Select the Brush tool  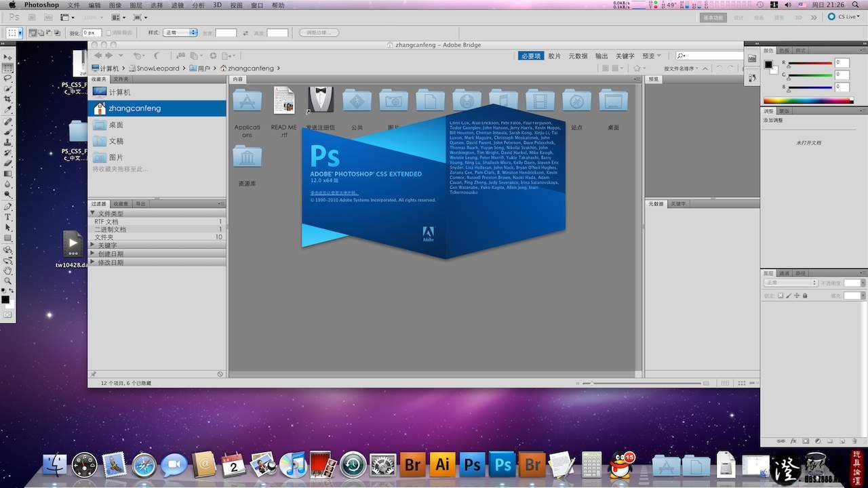coord(8,132)
